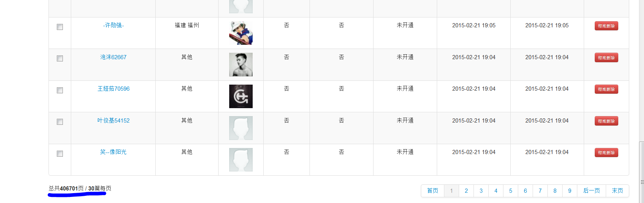Open user profile link 王妞茹70596
The height and width of the screenshot is (203, 644).
pos(114,89)
